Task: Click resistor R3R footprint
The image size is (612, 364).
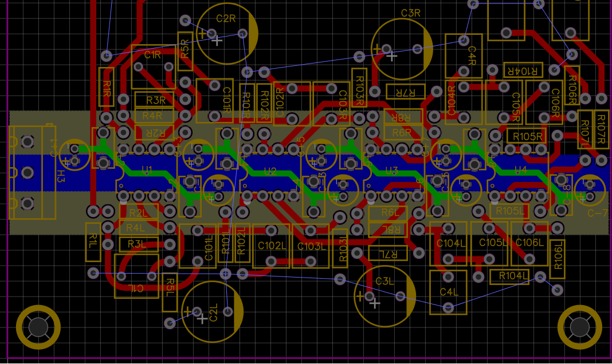Action: tap(154, 100)
